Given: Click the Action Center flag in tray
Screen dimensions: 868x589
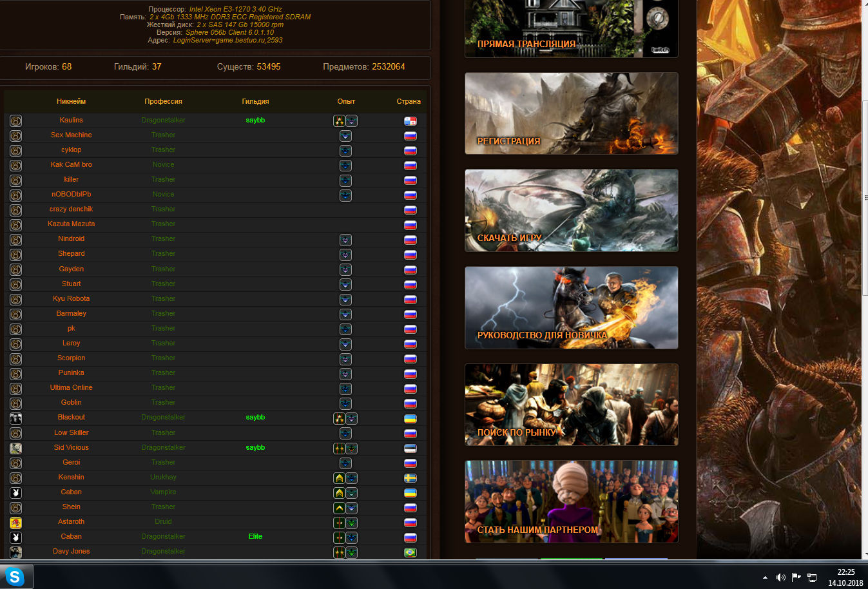Looking at the screenshot, I should [796, 577].
